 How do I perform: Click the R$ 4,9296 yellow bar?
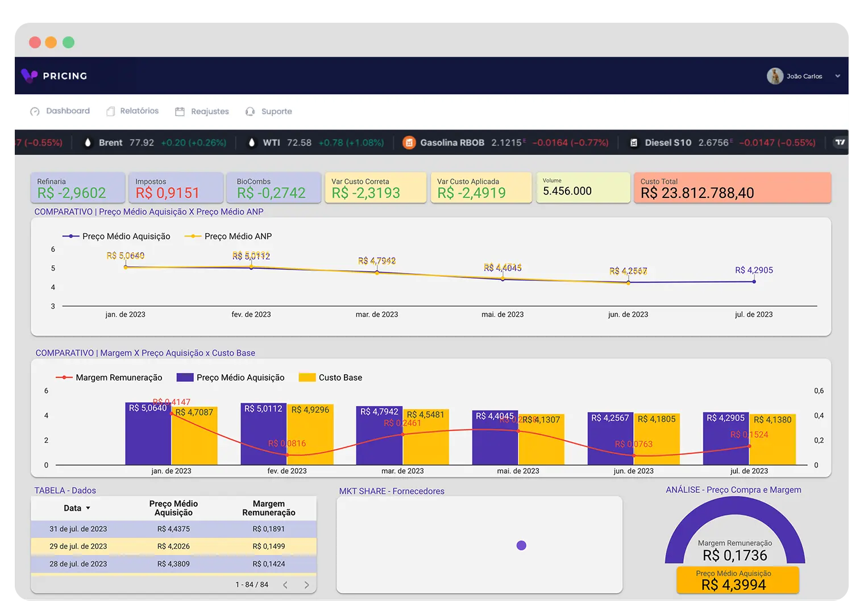click(310, 434)
